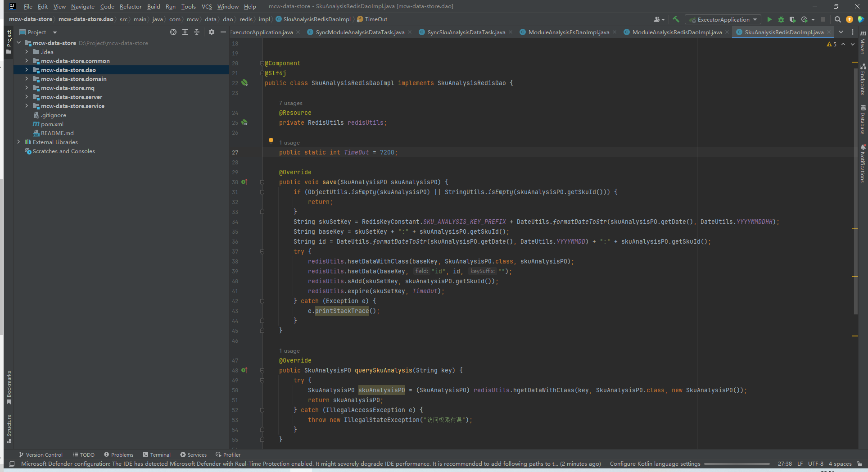Click the JetBrains Toolbox icon at top right
This screenshot has width=868, height=472.
pos(861,19)
